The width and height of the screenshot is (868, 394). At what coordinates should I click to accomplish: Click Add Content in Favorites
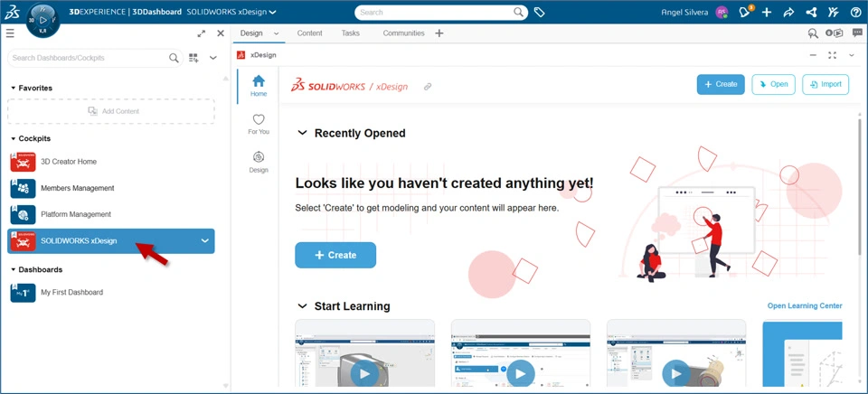[x=111, y=111]
